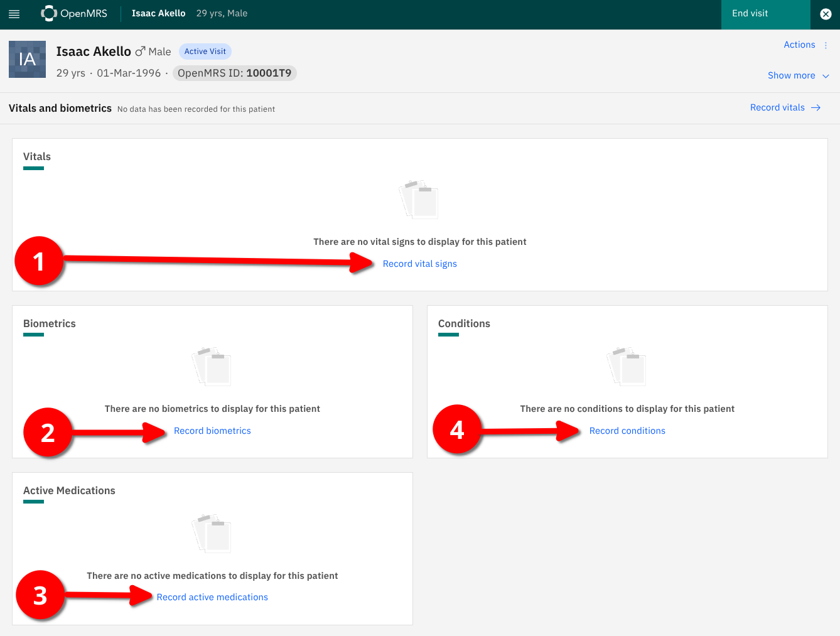This screenshot has height=636, width=840.
Task: Open the Record biometrics link
Action: [212, 431]
